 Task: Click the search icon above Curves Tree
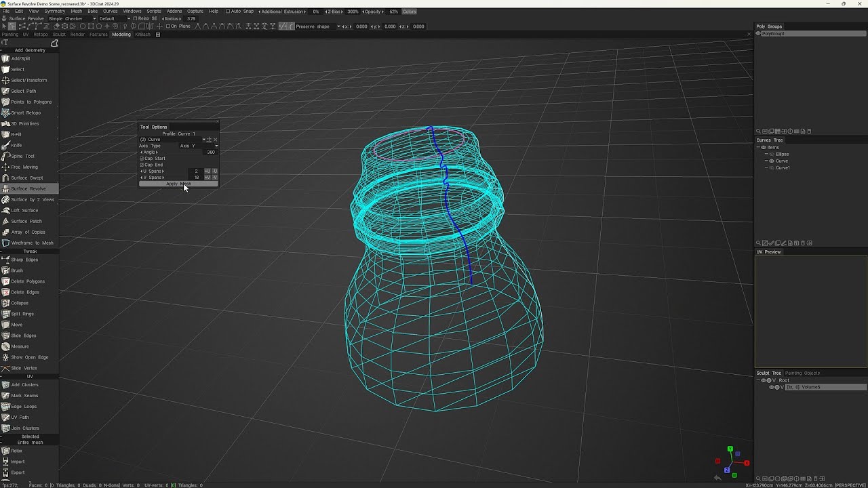[758, 131]
